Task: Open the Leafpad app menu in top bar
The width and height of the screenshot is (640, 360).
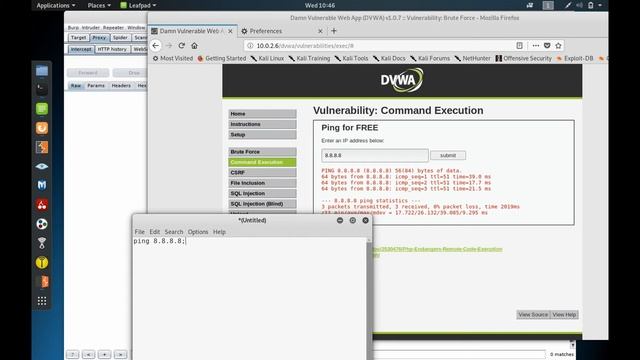Action: 138,5
